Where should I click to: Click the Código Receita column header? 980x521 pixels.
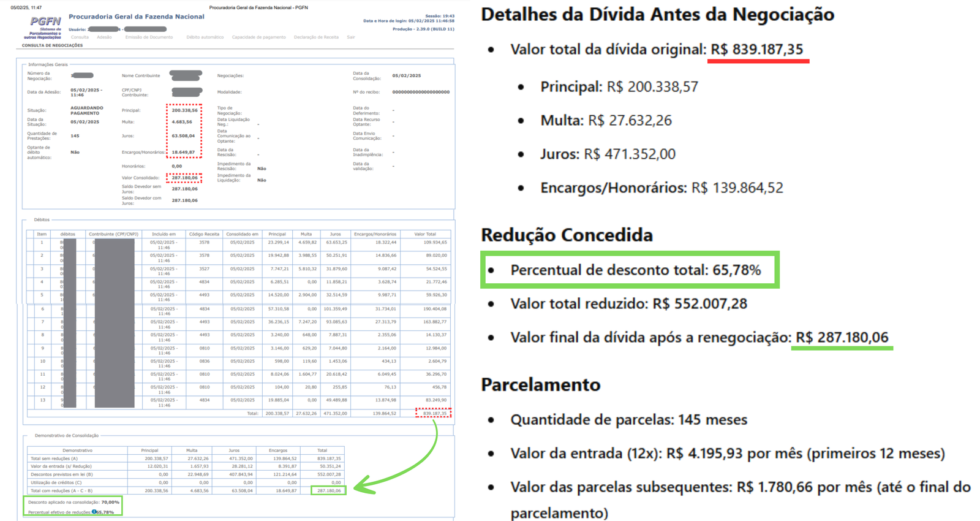pos(204,234)
